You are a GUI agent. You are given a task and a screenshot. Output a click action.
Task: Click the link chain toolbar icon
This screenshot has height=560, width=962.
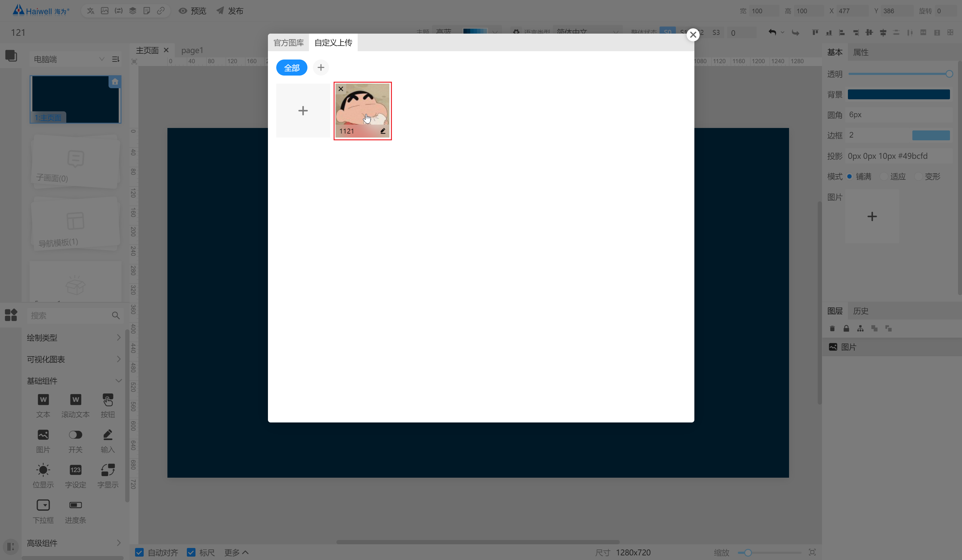pos(161,11)
